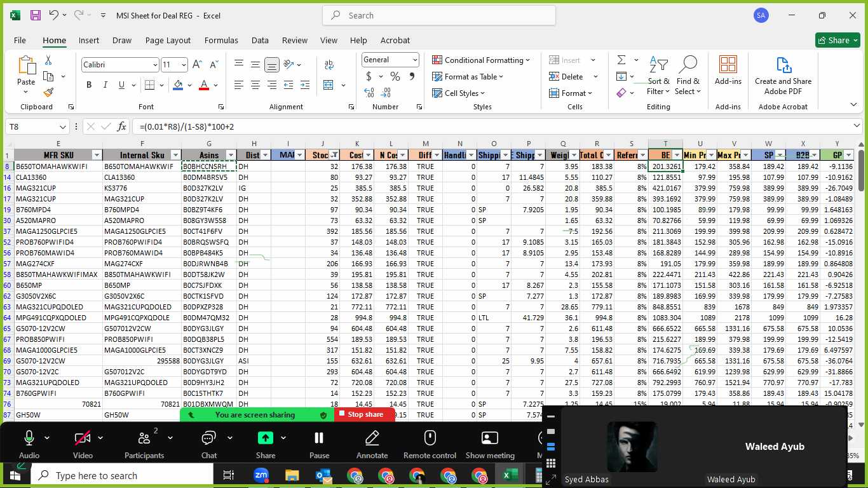Image resolution: width=868 pixels, height=488 pixels.
Task: Open Participants in Zoom toolbar
Action: [x=144, y=444]
